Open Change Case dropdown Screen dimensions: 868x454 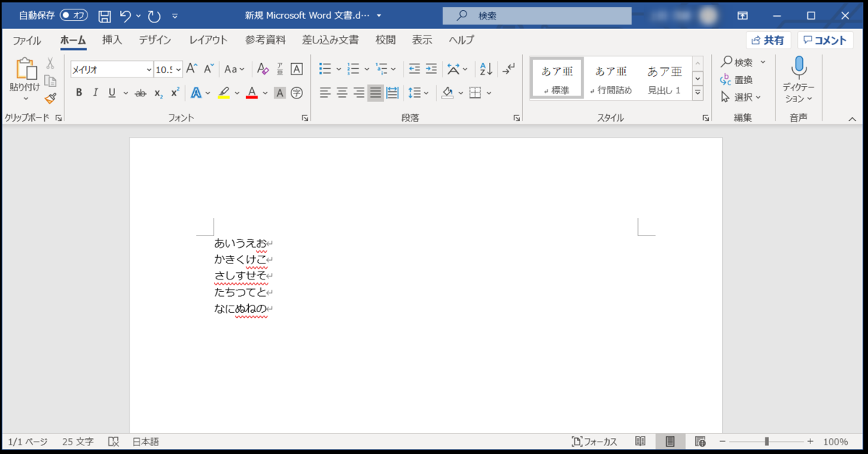tap(234, 69)
